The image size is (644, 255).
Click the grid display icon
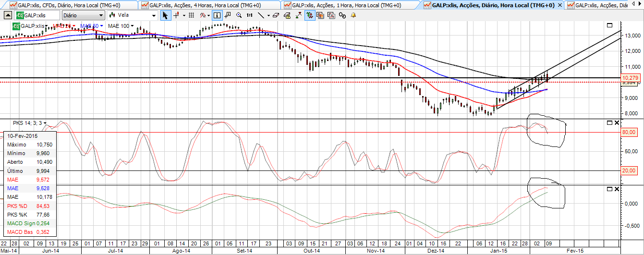click(191, 15)
